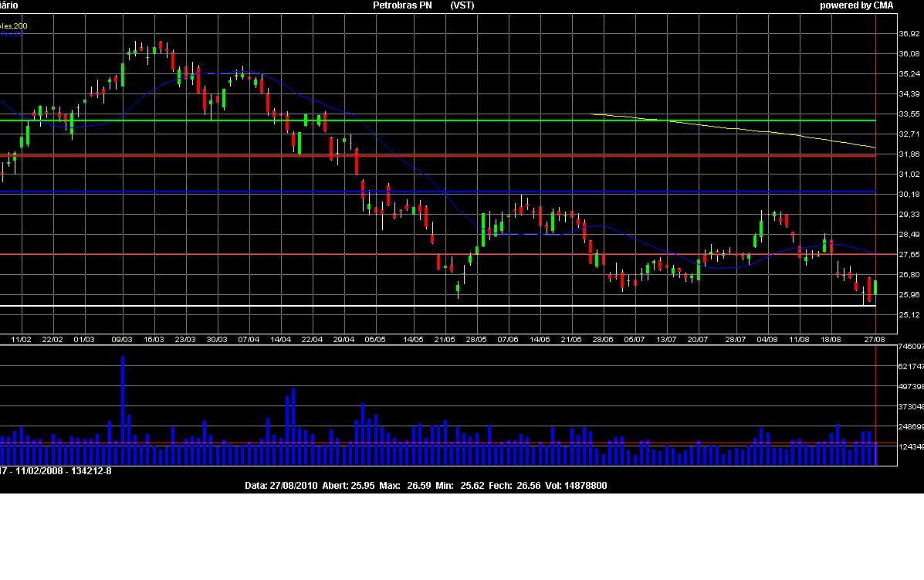Click the 30,18 price axis label
924x580 pixels.
click(887, 195)
